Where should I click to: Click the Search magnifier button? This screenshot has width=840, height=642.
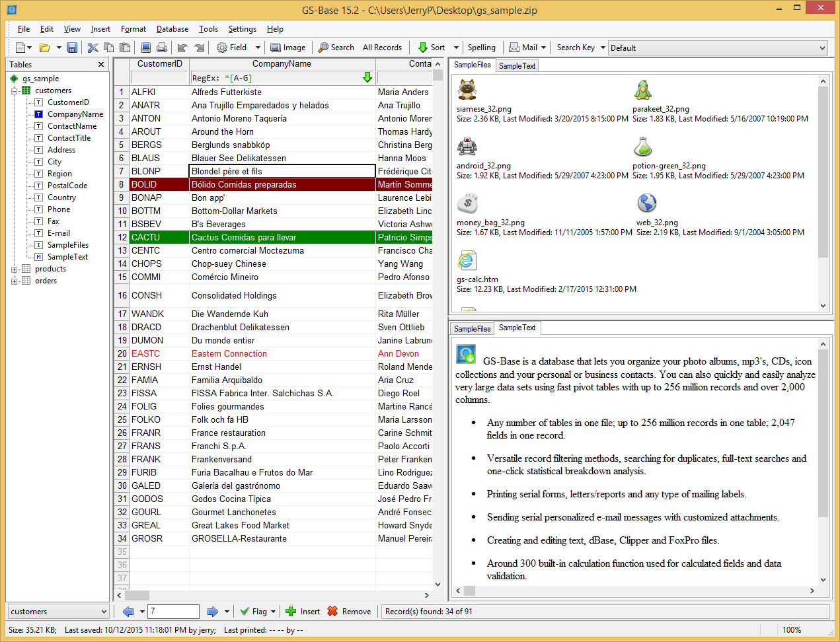coord(336,48)
